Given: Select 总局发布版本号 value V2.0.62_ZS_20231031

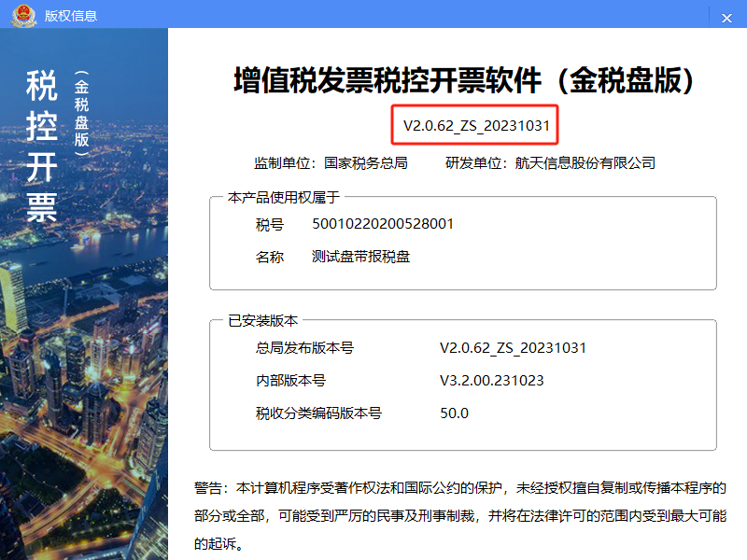Looking at the screenshot, I should pyautogui.click(x=513, y=348).
